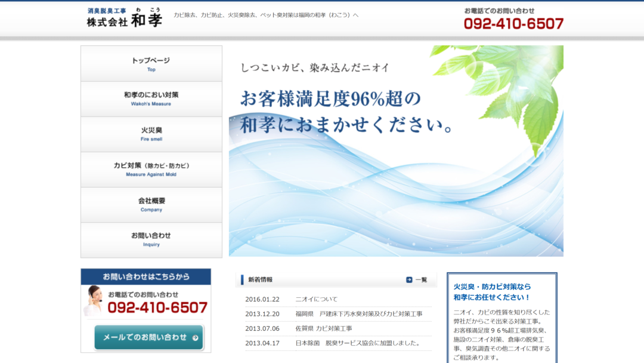Click date 2016.01.22 in news list
The image size is (644, 363).
[262, 299]
